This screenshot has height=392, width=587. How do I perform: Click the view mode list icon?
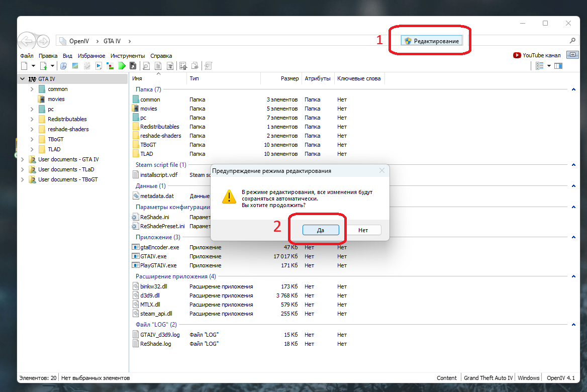click(x=539, y=66)
